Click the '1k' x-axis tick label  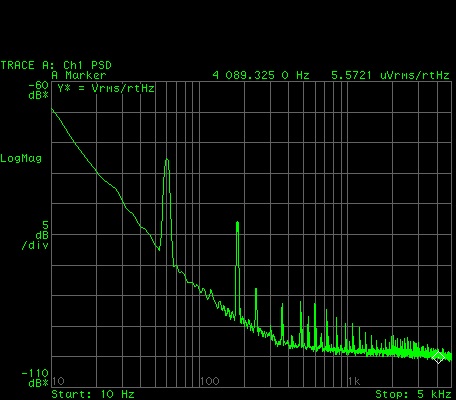[x=354, y=381]
